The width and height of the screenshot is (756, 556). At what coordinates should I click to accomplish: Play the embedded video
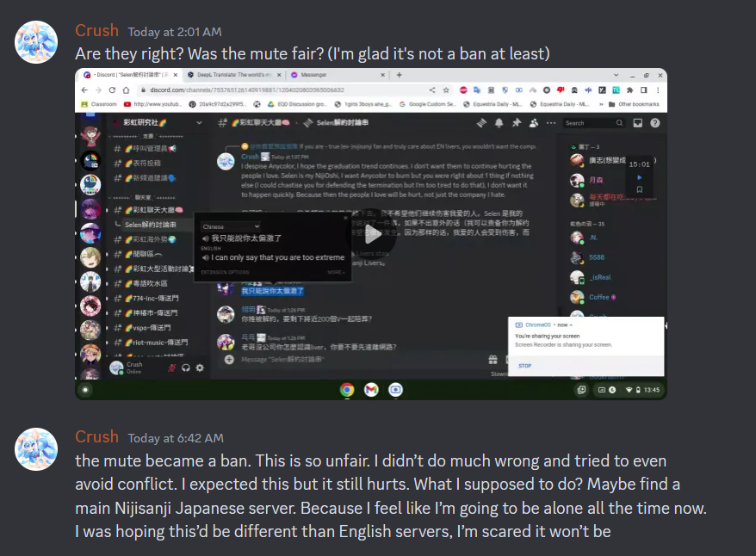[371, 236]
